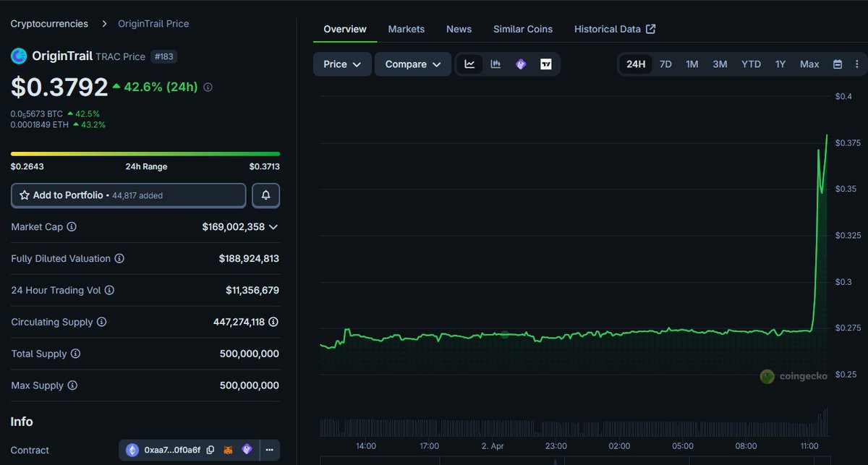Select the line chart view icon
Viewport: 868px width, 465px height.
[x=469, y=64]
